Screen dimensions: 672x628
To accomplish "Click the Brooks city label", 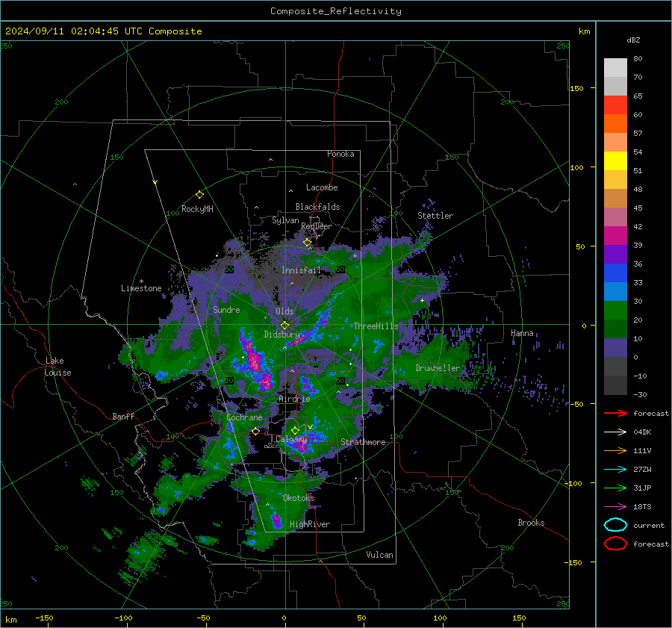I will pyautogui.click(x=531, y=523).
